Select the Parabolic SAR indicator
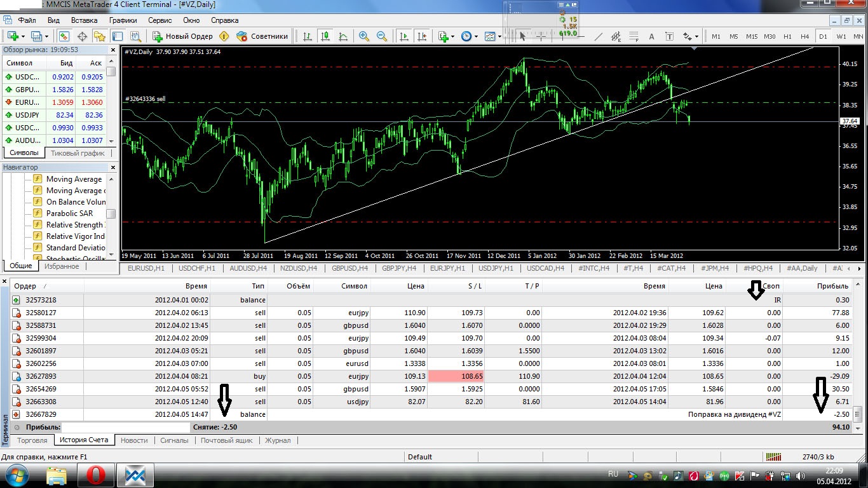Viewport: 868px width, 488px height. pos(69,213)
